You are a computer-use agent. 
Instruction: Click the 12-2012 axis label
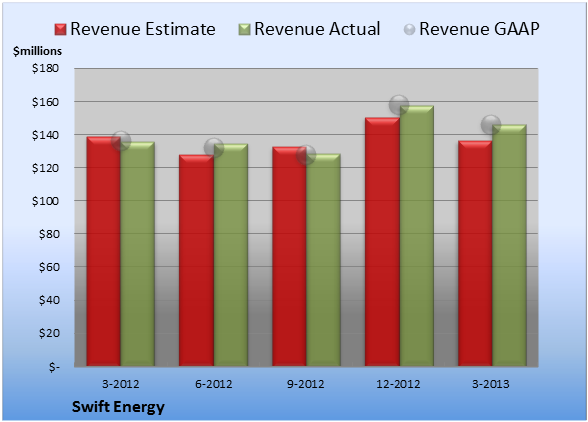[x=399, y=384]
